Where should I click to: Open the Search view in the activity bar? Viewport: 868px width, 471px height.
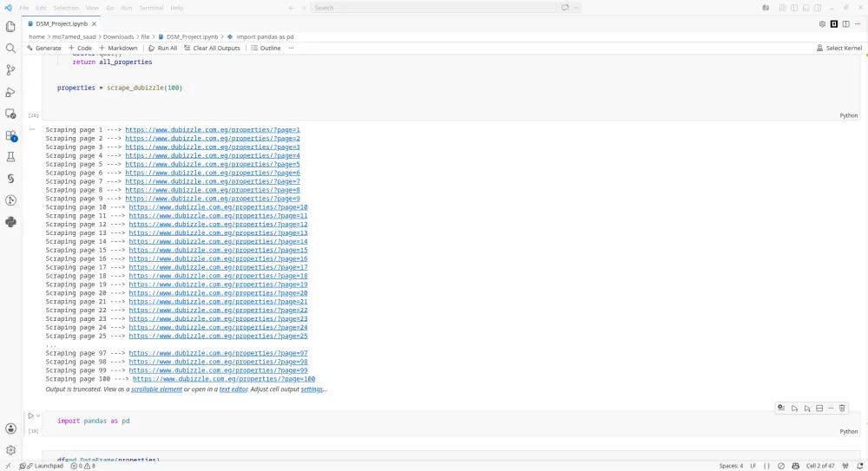[10, 49]
